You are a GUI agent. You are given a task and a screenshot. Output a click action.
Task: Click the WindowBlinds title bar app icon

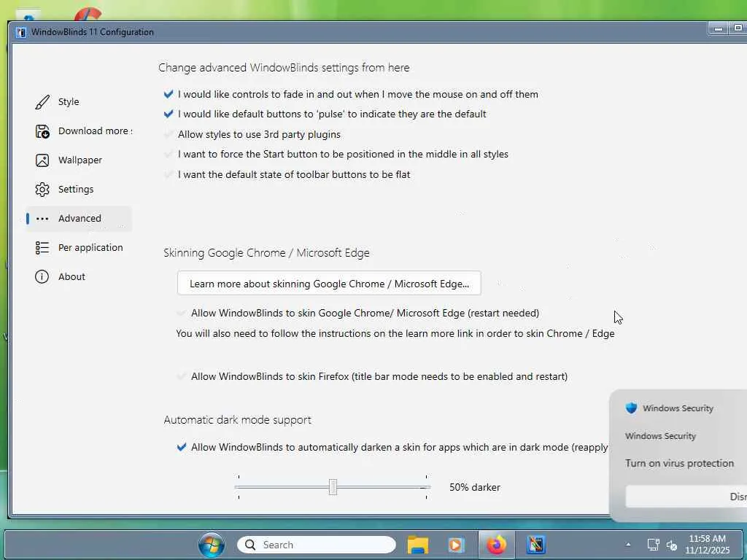[21, 32]
